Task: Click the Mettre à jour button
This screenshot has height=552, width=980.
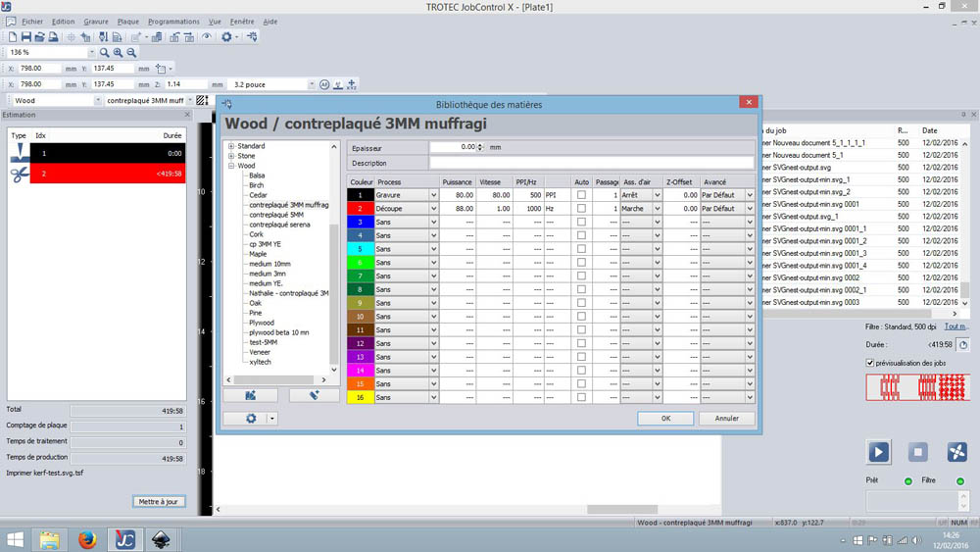Action: coord(159,501)
